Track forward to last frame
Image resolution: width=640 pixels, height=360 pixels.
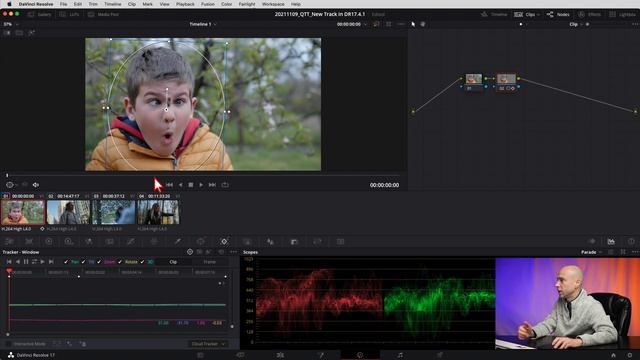coord(51,262)
